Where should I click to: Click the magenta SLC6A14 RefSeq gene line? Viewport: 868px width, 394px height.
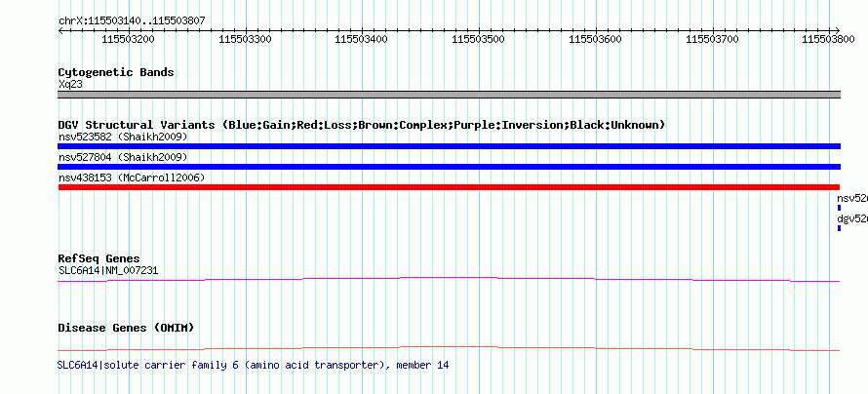click(449, 280)
